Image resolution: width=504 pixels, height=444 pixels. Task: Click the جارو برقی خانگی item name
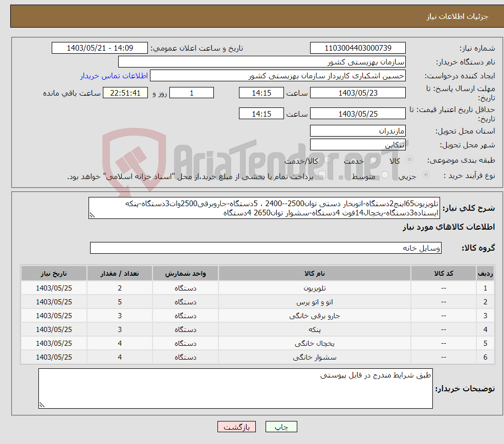coord(315,316)
